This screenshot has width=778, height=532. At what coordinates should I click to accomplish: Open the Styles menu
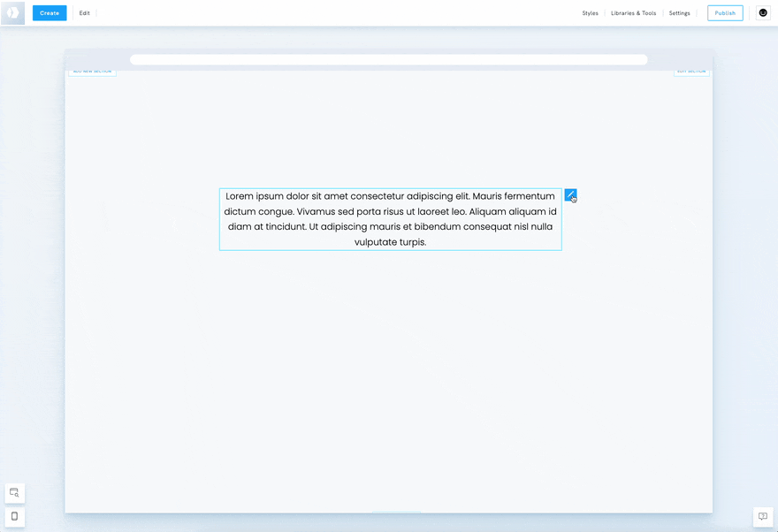[x=590, y=13]
